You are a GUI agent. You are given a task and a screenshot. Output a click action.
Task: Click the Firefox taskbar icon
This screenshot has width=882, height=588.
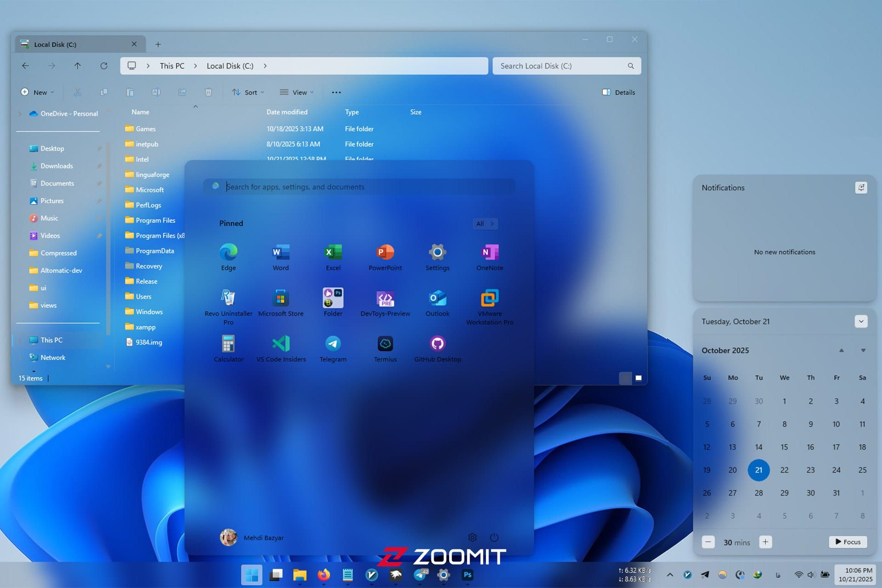[x=324, y=575]
